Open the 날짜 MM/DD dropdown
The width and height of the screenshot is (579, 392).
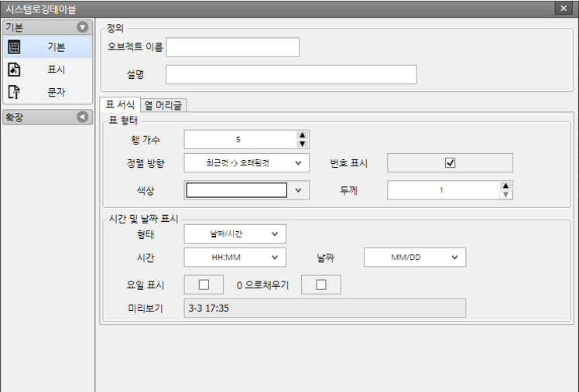(x=415, y=257)
